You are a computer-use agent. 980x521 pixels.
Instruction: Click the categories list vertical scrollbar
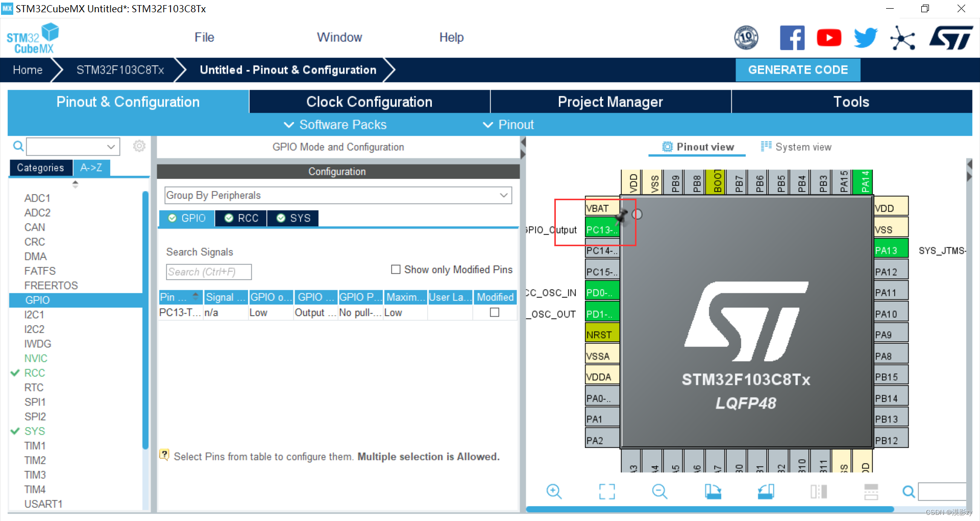point(145,320)
